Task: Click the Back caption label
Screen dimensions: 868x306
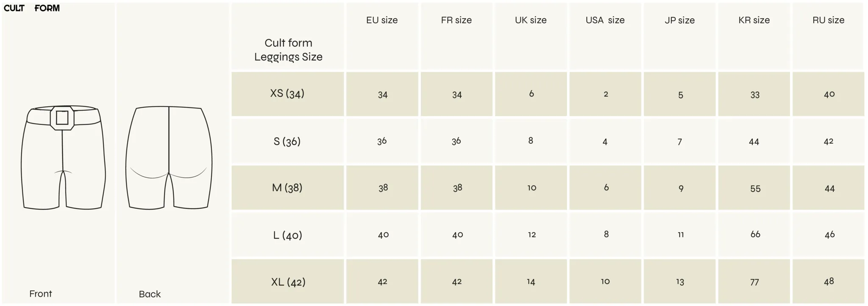Action: point(150,294)
